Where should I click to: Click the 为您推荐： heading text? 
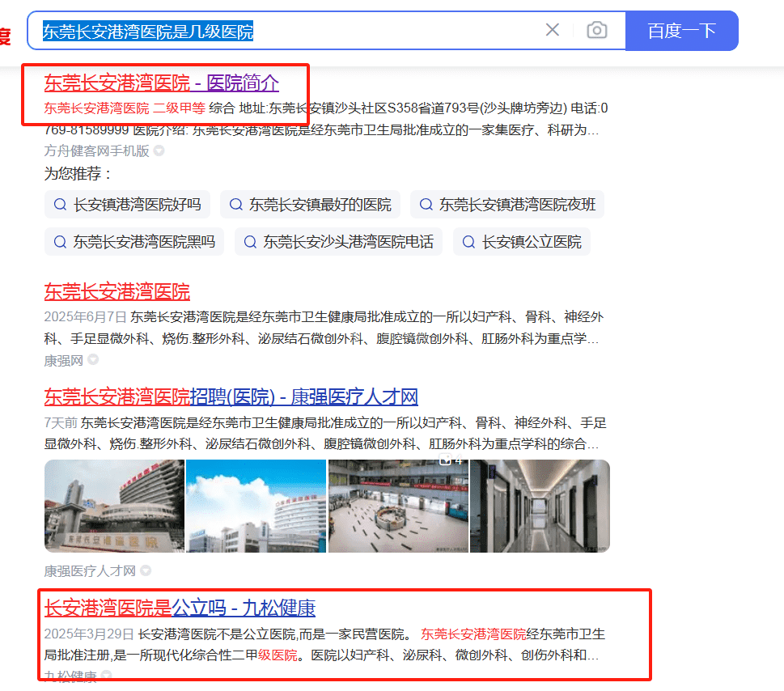[78, 174]
